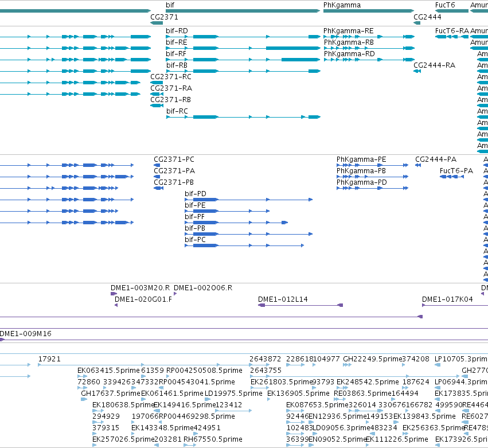Click EST EK257026.5prime
Image resolution: width=488 pixels, height=448 pixels.
click(x=95, y=446)
